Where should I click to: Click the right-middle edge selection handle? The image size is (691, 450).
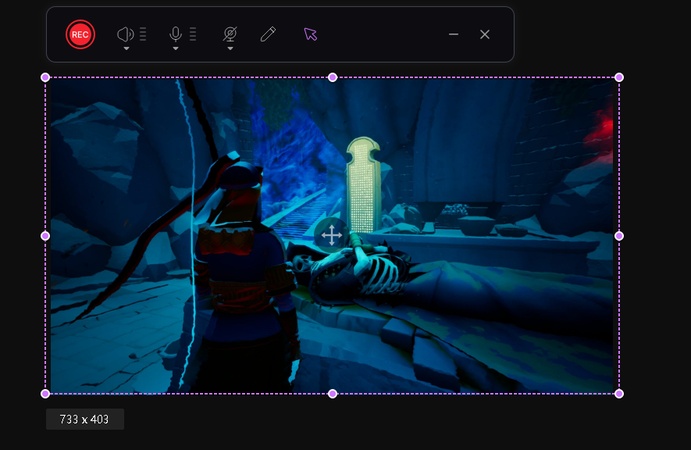pyautogui.click(x=619, y=236)
